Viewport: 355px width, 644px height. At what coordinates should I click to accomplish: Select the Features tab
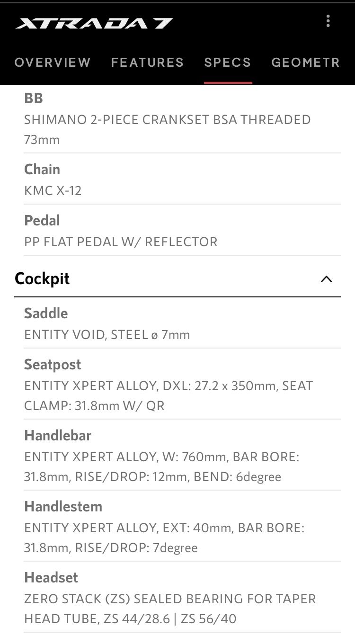tap(147, 62)
